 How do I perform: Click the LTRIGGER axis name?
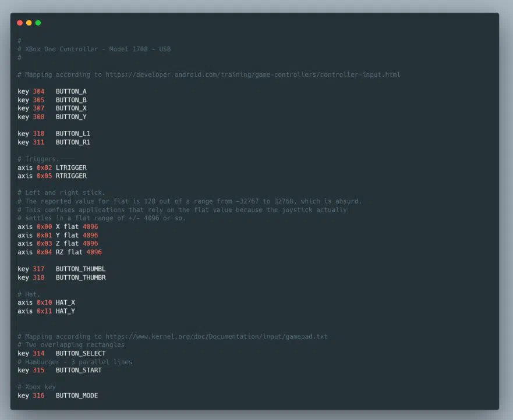coord(71,168)
